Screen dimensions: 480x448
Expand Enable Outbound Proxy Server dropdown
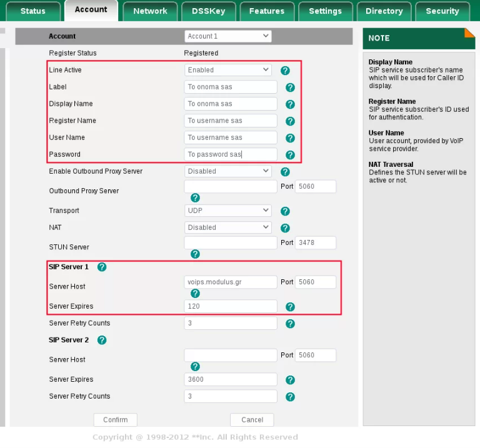point(227,171)
